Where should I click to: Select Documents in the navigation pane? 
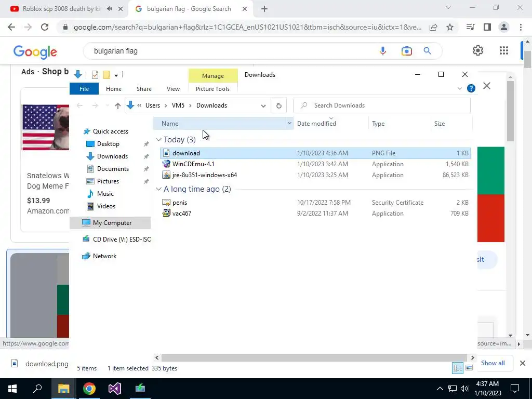pyautogui.click(x=113, y=169)
